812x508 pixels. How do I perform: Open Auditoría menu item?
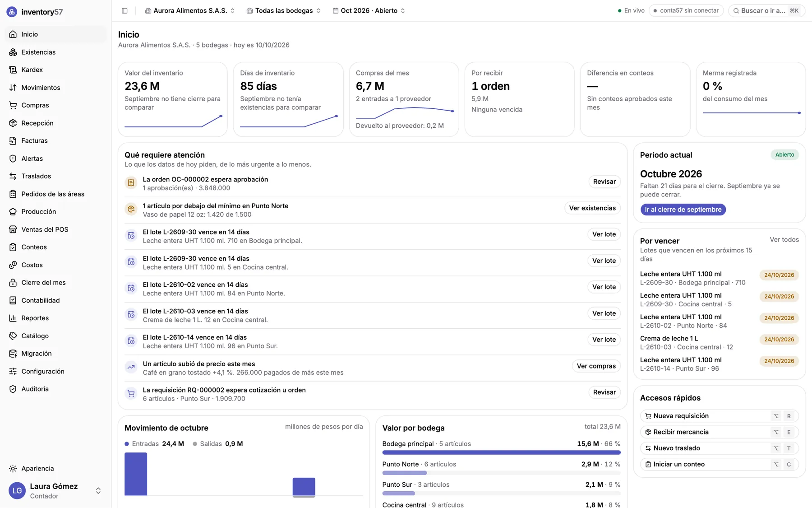55,389
